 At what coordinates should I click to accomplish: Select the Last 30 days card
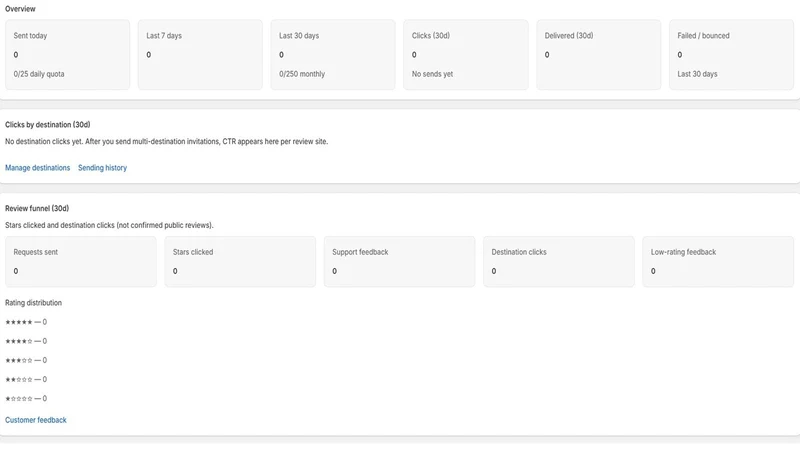[x=333, y=55]
